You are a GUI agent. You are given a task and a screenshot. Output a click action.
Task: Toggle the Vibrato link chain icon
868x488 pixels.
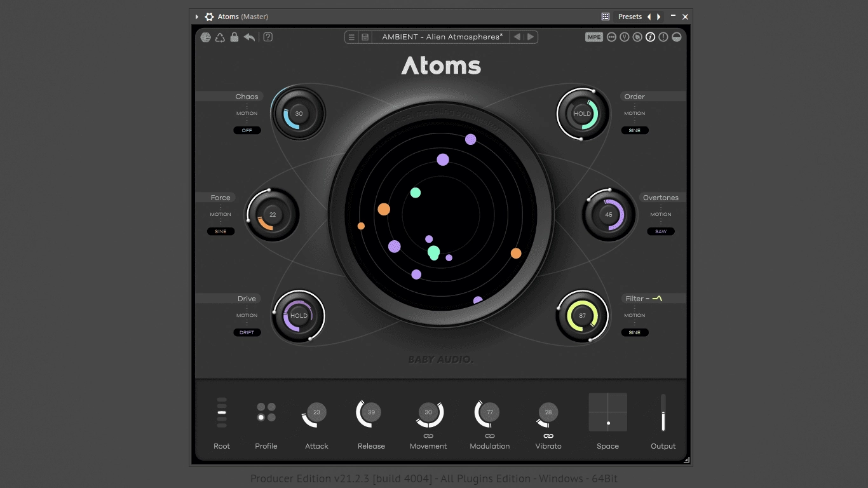(x=548, y=436)
